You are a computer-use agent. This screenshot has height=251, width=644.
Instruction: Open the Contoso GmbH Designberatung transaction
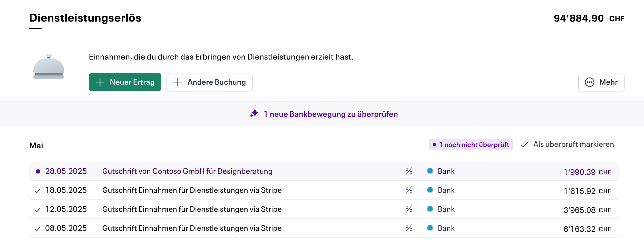point(187,171)
